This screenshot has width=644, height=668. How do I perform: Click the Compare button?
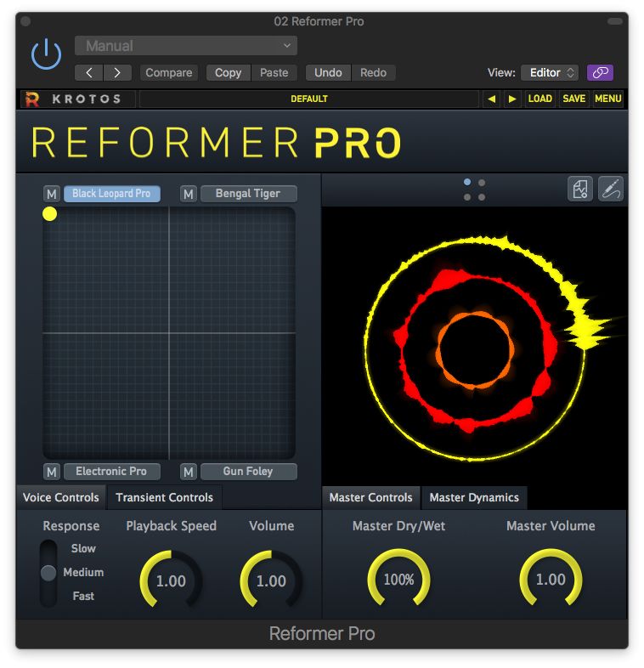(x=169, y=73)
